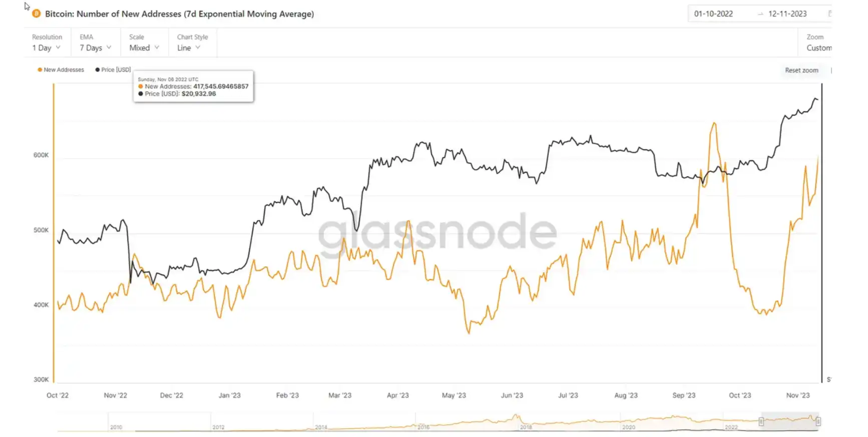Click the orange Bitcoin logo icon

[x=36, y=14]
